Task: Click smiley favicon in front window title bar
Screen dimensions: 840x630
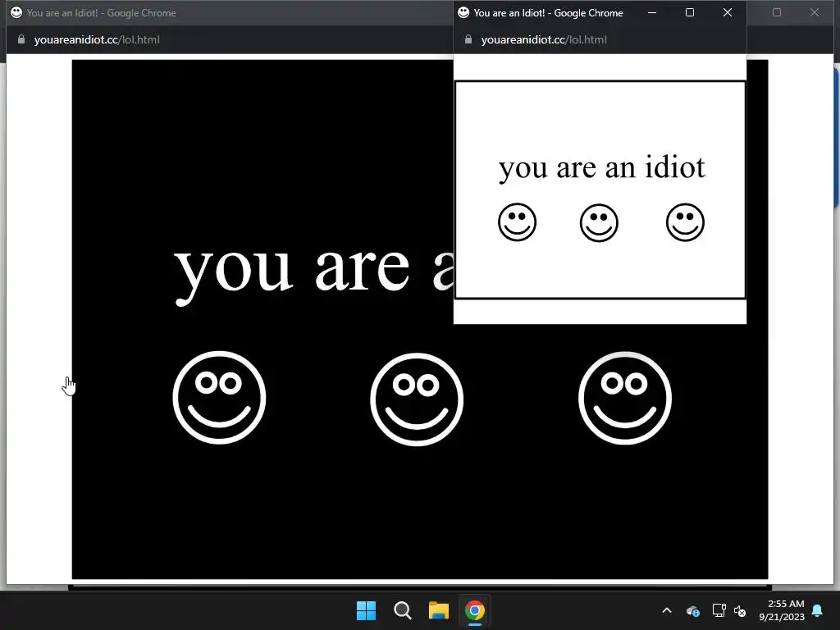Action: coord(463,12)
